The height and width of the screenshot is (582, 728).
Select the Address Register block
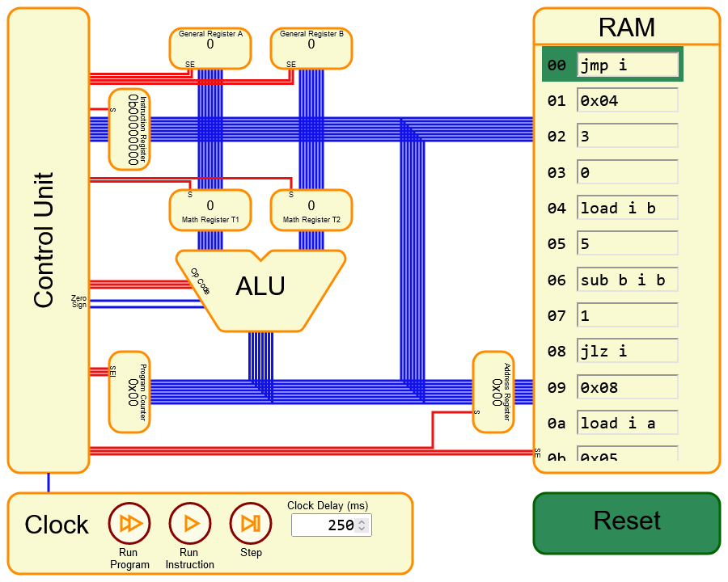tap(493, 392)
